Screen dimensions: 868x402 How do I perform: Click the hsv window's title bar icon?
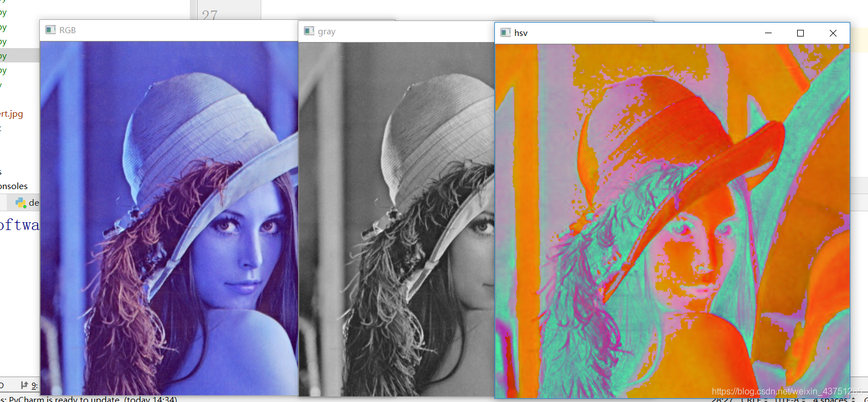coord(505,33)
